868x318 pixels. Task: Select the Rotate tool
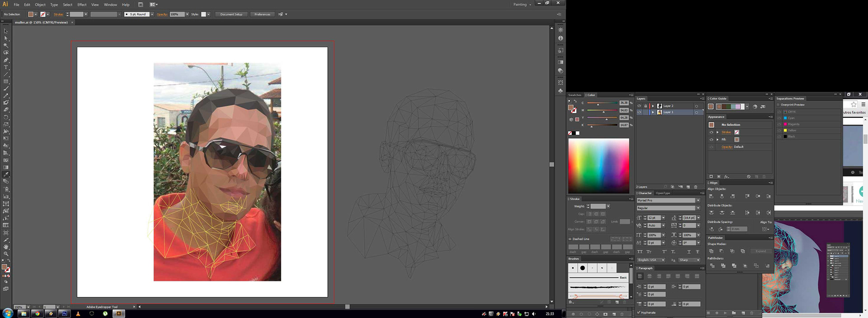6,117
